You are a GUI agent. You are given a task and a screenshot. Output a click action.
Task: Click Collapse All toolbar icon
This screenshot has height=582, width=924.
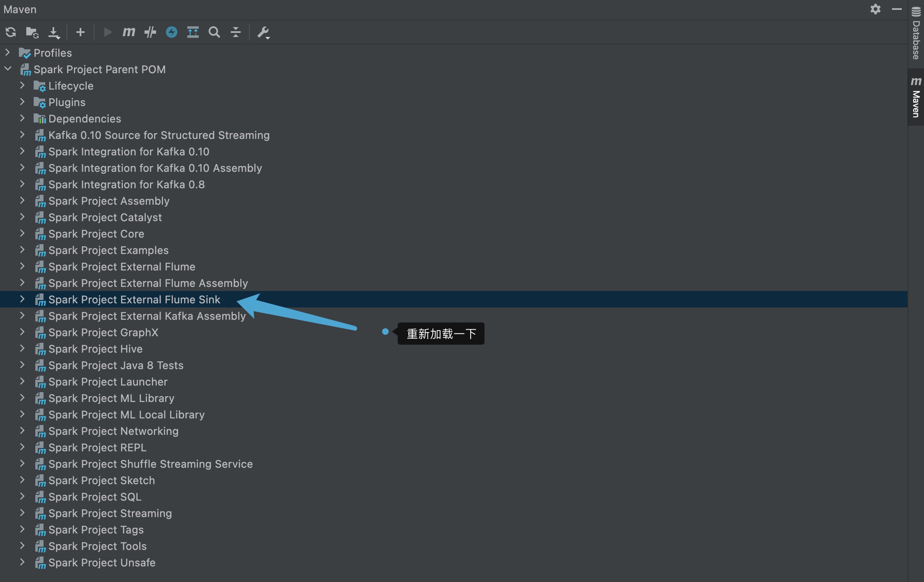tap(236, 32)
